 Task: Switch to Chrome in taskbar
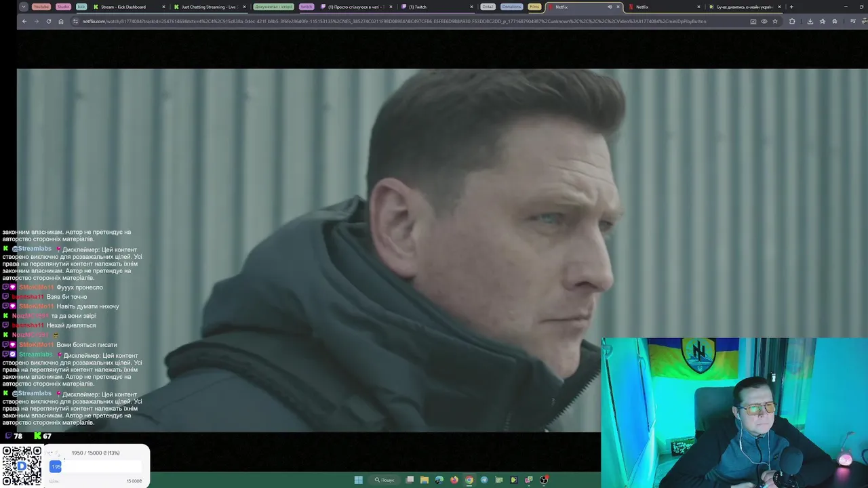point(469,480)
